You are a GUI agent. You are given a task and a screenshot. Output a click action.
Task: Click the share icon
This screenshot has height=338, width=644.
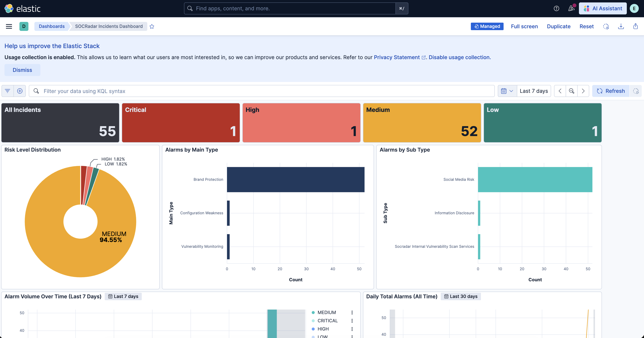click(x=636, y=26)
